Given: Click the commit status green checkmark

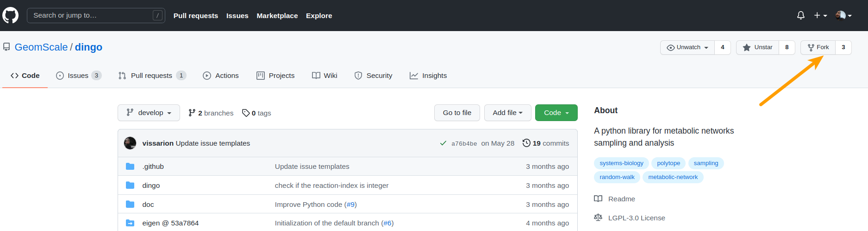Looking at the screenshot, I should [443, 143].
